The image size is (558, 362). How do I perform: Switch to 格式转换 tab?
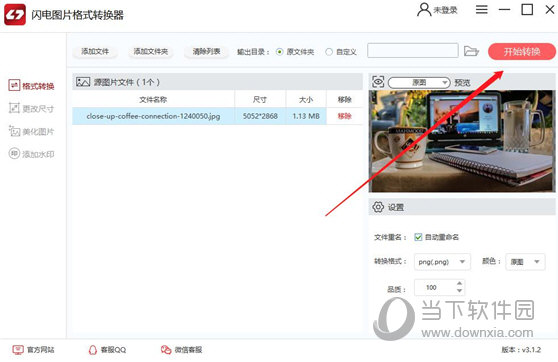(31, 86)
